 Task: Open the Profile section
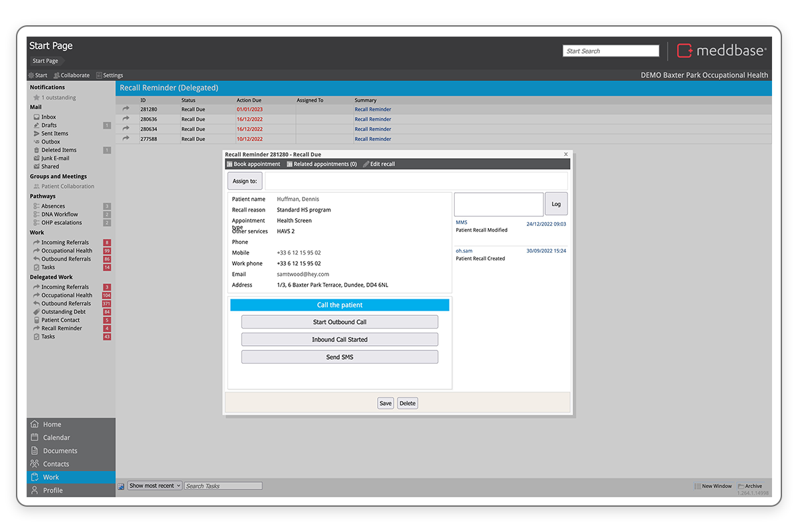52,490
